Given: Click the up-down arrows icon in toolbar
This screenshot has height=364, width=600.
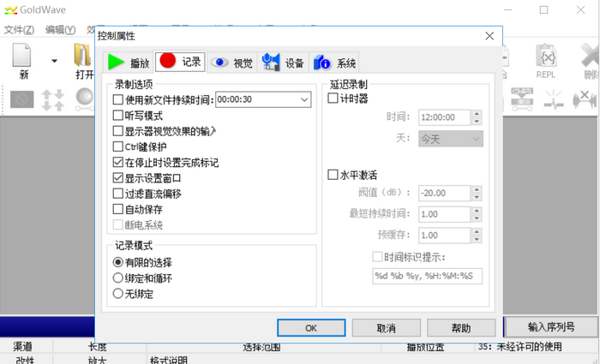Looking at the screenshot, I should (53, 100).
